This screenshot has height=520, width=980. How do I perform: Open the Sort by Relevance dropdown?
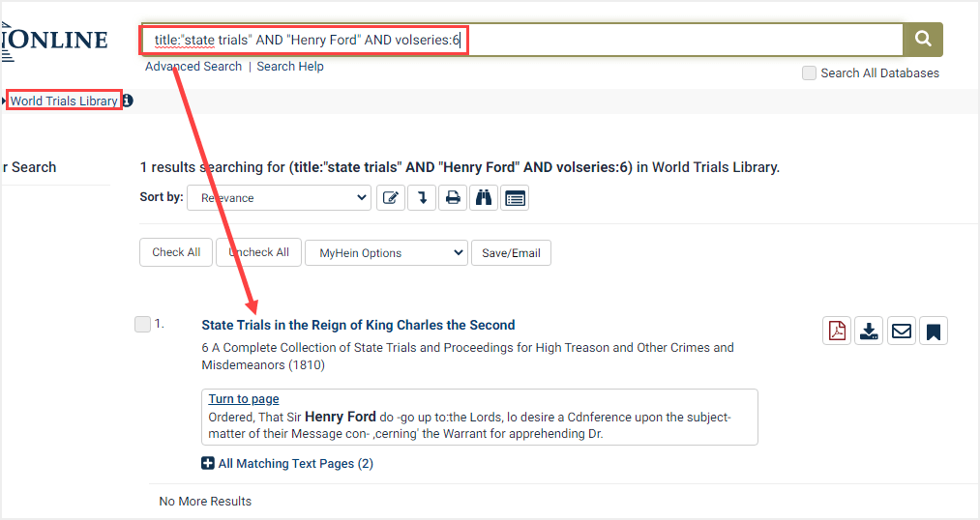click(x=279, y=198)
